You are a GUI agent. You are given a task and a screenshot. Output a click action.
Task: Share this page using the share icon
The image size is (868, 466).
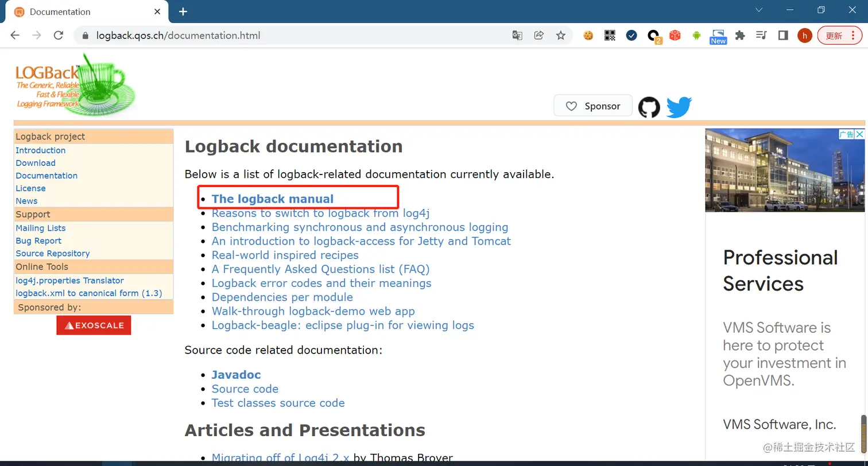(x=539, y=36)
